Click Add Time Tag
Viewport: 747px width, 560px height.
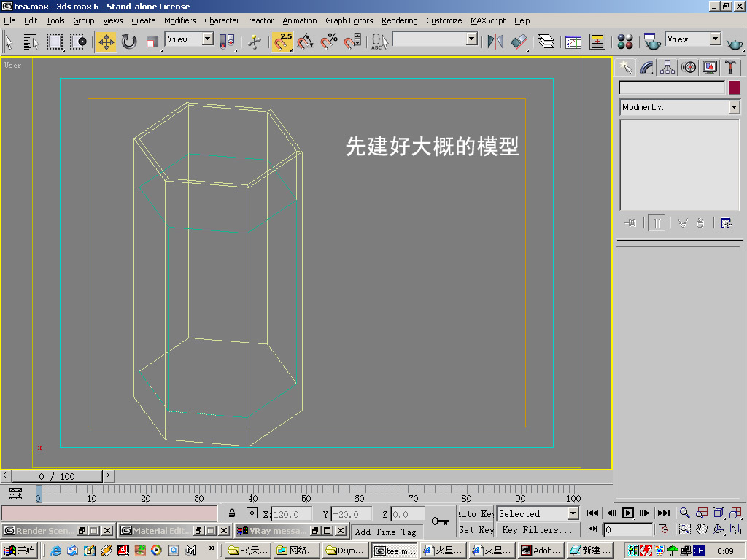(x=386, y=532)
